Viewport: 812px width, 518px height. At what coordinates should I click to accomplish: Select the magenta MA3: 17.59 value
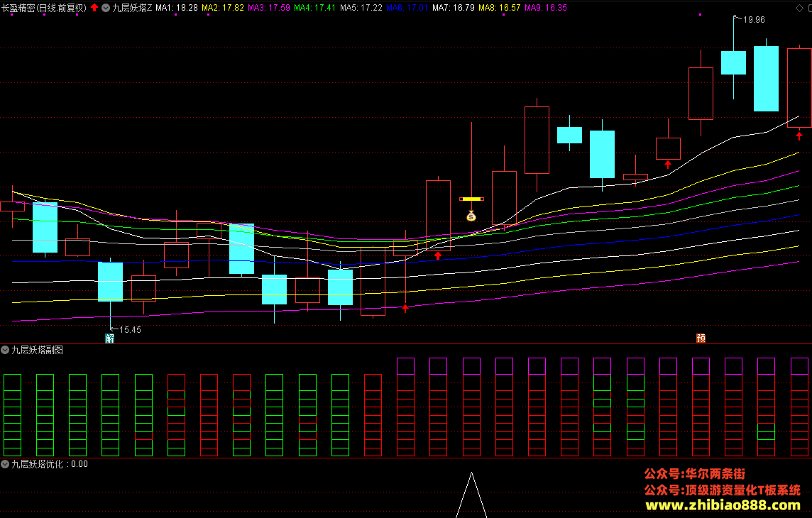[x=269, y=8]
